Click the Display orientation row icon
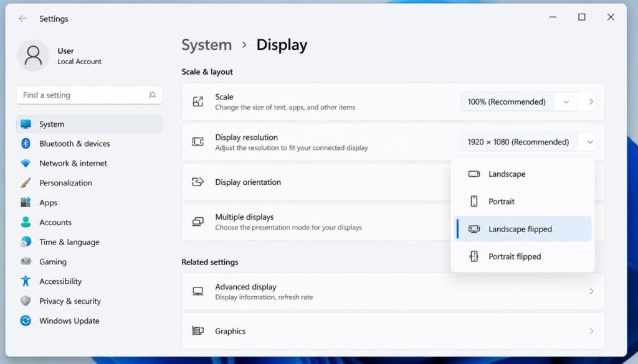The image size is (638, 364). coord(198,182)
